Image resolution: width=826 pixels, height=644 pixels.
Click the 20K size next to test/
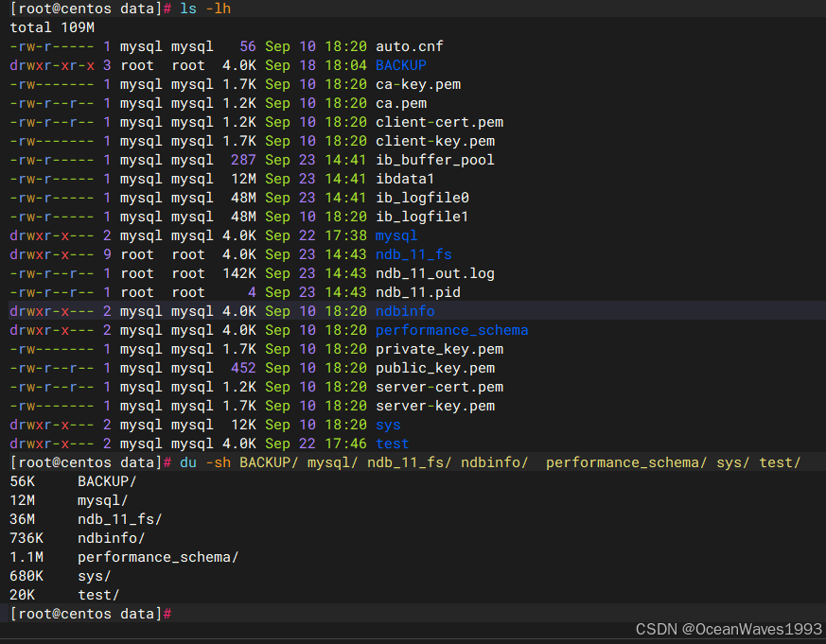click(22, 595)
